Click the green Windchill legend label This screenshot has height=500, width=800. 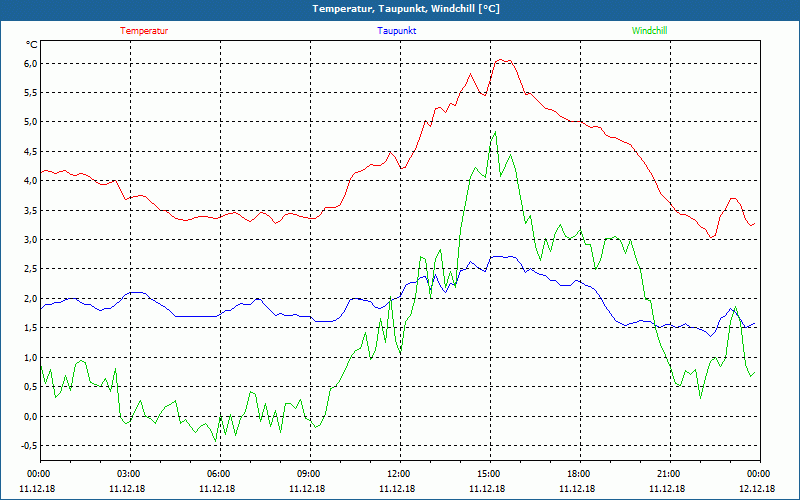[x=649, y=31]
